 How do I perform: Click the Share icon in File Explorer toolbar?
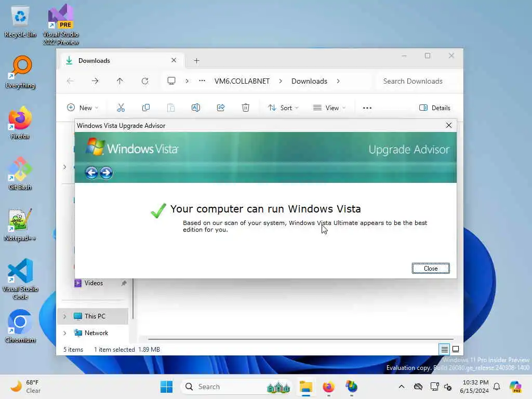coord(221,108)
